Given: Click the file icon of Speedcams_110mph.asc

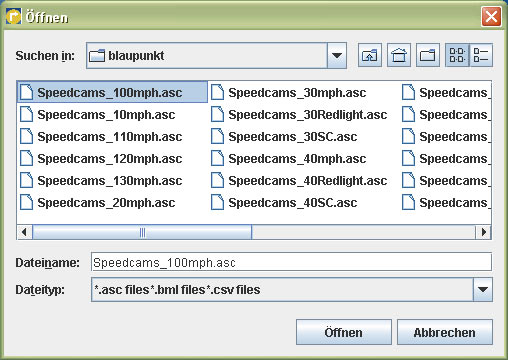Looking at the screenshot, I should [26, 136].
